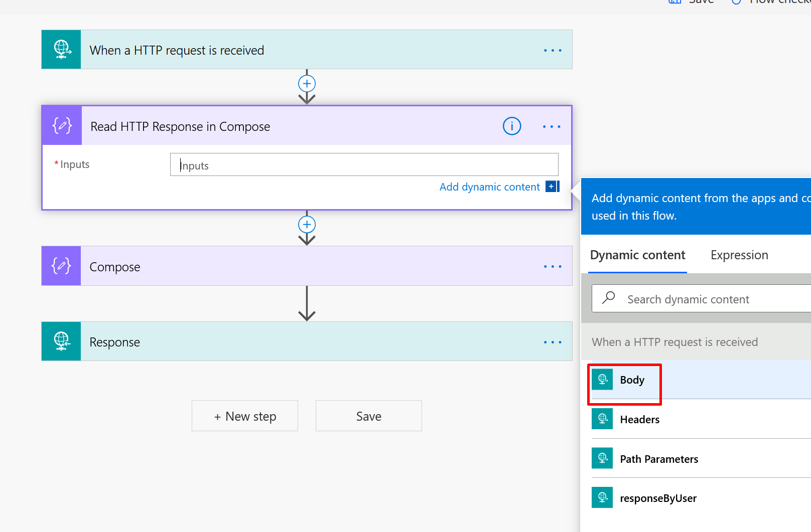The height and width of the screenshot is (532, 811).
Task: Open info for Read HTTP Response action
Action: 512,126
